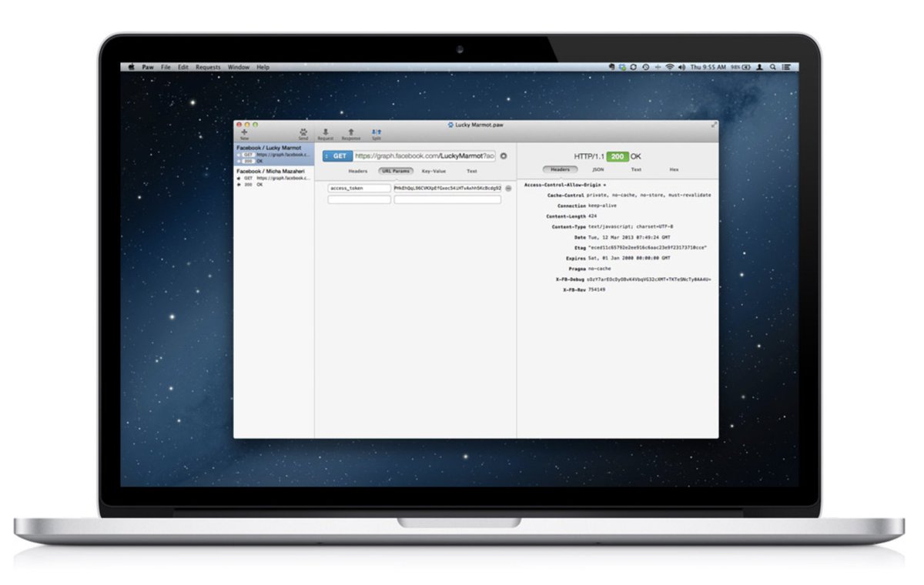Switch to the request Headers tab
Viewport: 924px width, 585px height.
pos(358,171)
